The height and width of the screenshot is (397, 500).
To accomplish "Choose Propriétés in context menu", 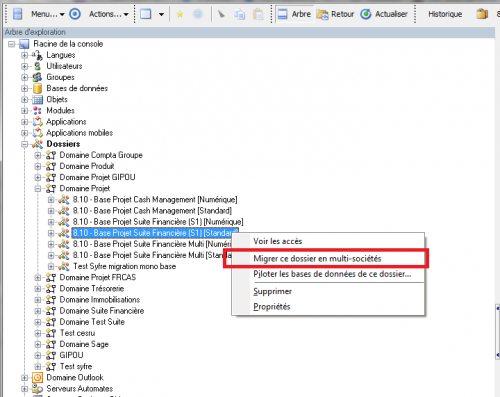I will 272,307.
